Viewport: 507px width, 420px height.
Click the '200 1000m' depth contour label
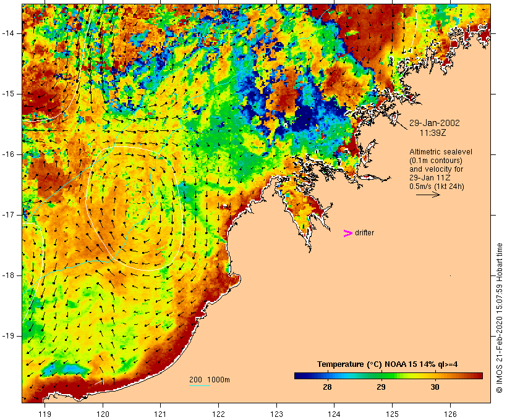tap(210, 380)
